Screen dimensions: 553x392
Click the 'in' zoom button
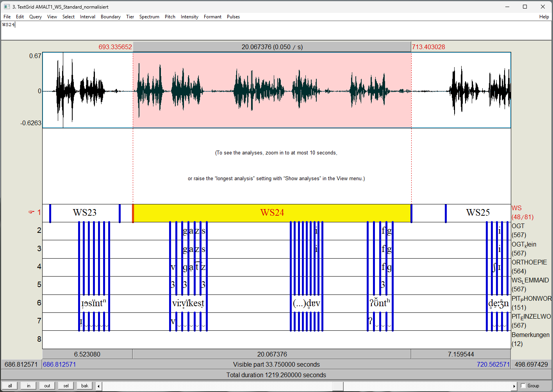tap(29, 386)
